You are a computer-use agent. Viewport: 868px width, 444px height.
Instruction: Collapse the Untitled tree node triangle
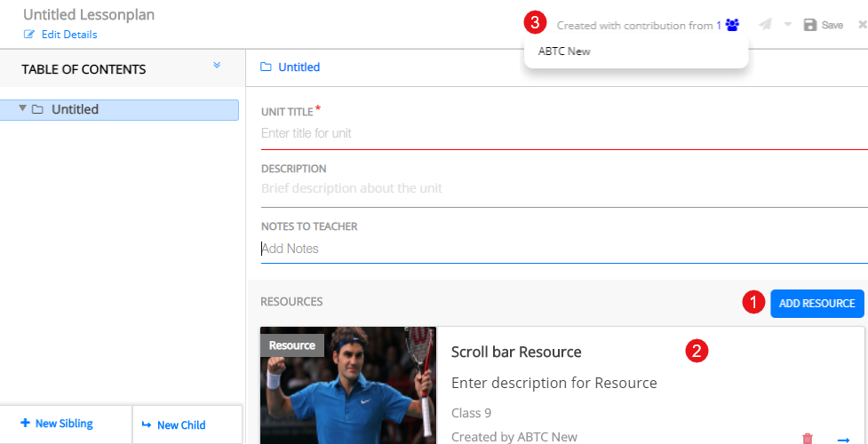tap(23, 109)
